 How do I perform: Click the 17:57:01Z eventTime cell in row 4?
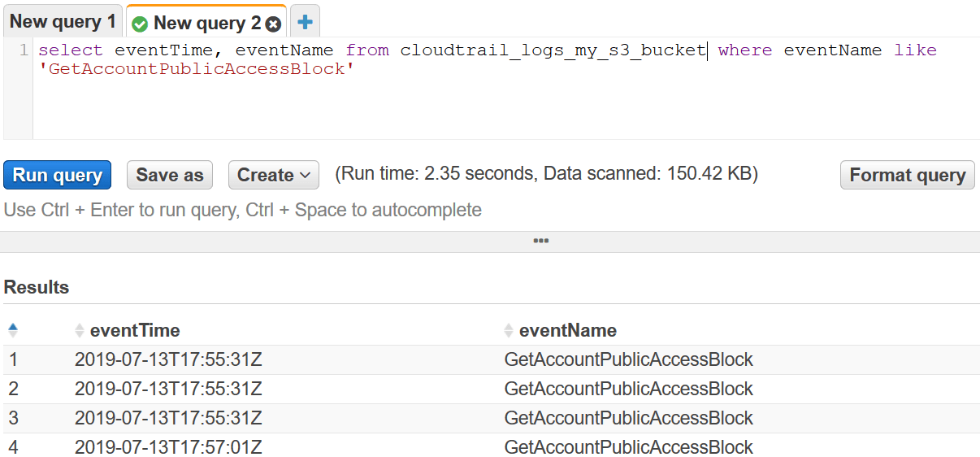point(168,447)
